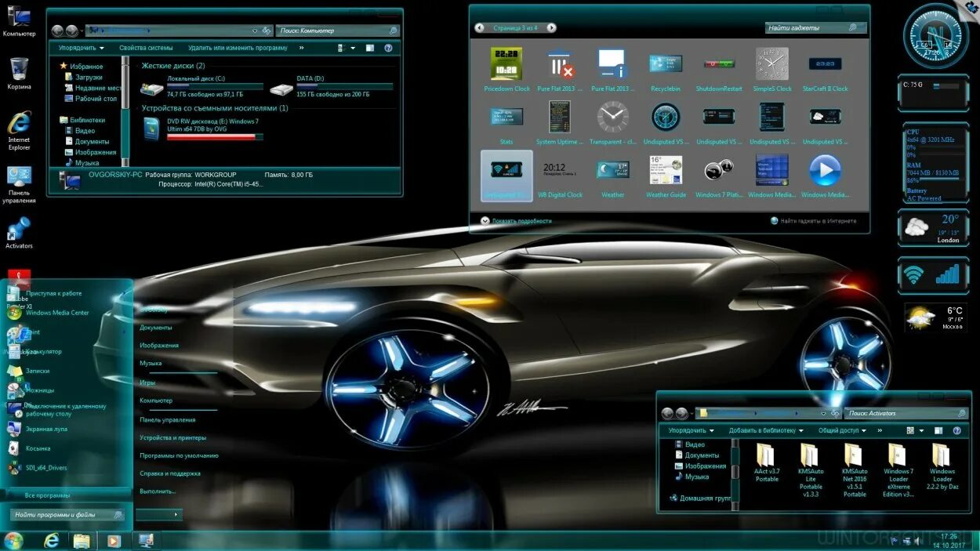Open the Общий доступ dropdown
The image size is (980, 551).
point(842,430)
